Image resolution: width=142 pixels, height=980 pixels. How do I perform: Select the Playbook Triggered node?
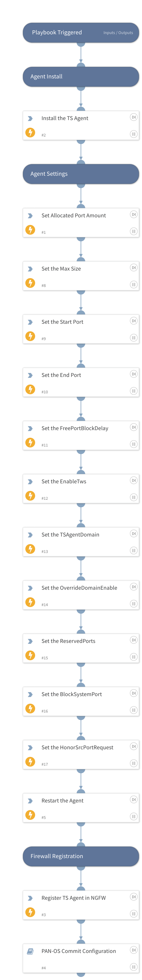click(x=81, y=33)
